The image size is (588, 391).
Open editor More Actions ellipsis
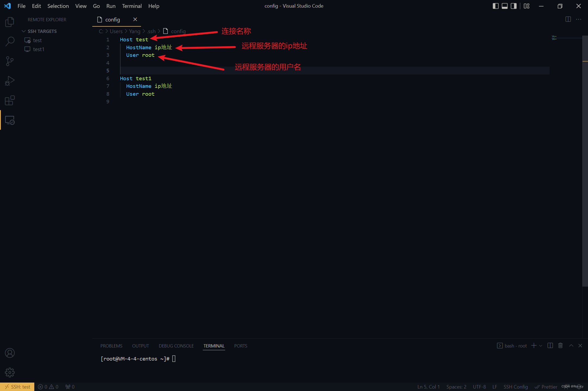coord(578,19)
